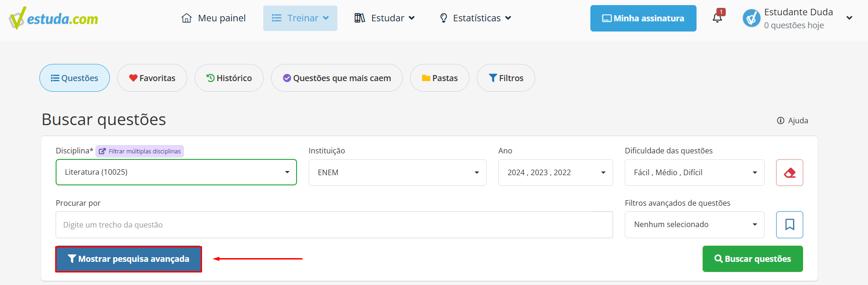Screen dimensions: 868x285
Task: Click the estuda.com logo
Action: tap(54, 19)
